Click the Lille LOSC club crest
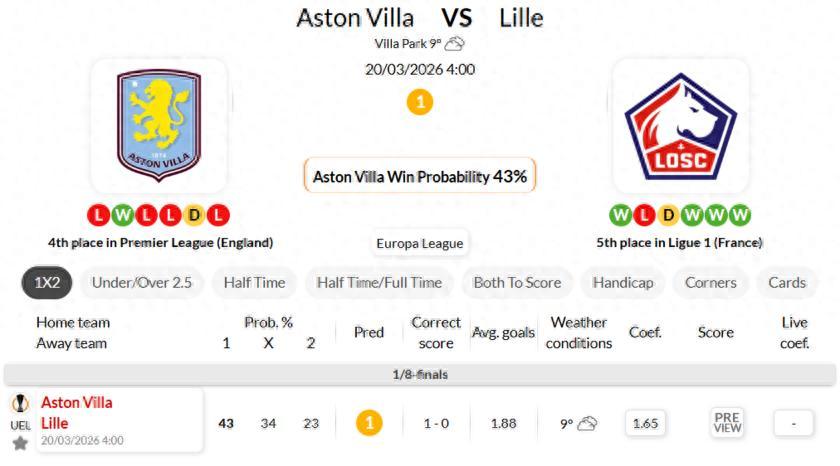840x466 pixels. point(680,126)
